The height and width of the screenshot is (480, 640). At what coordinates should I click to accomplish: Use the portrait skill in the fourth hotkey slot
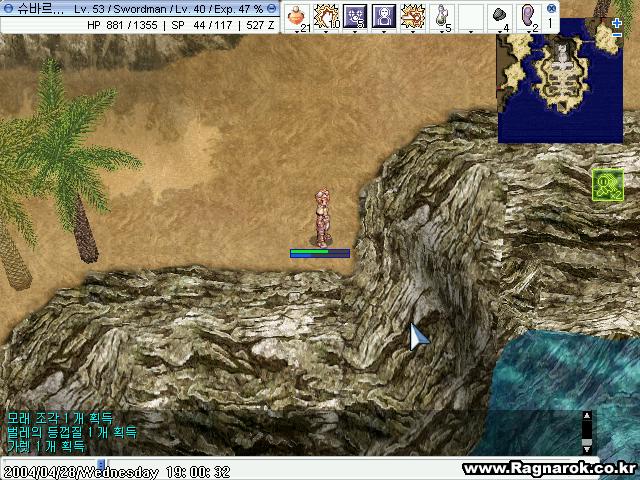(384, 16)
